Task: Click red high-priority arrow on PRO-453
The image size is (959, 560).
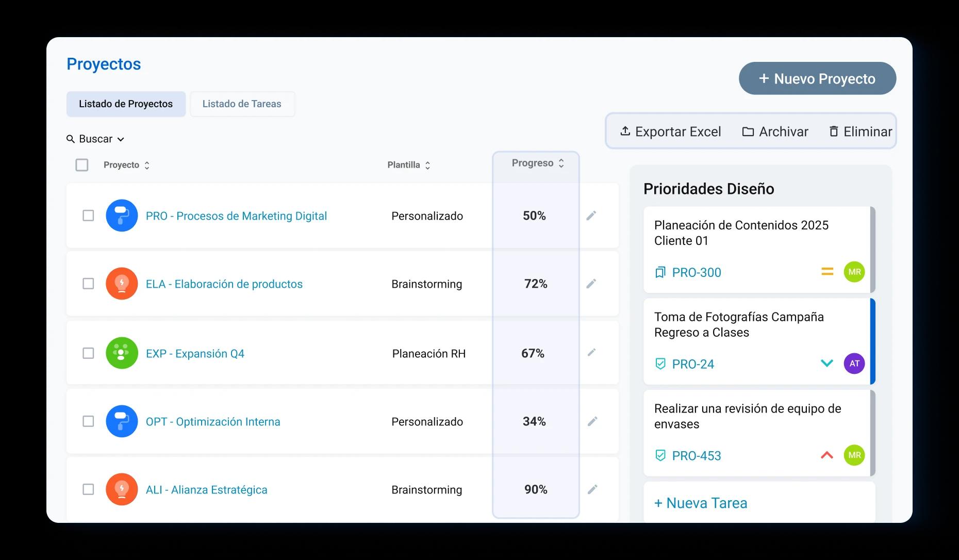Action: (826, 455)
